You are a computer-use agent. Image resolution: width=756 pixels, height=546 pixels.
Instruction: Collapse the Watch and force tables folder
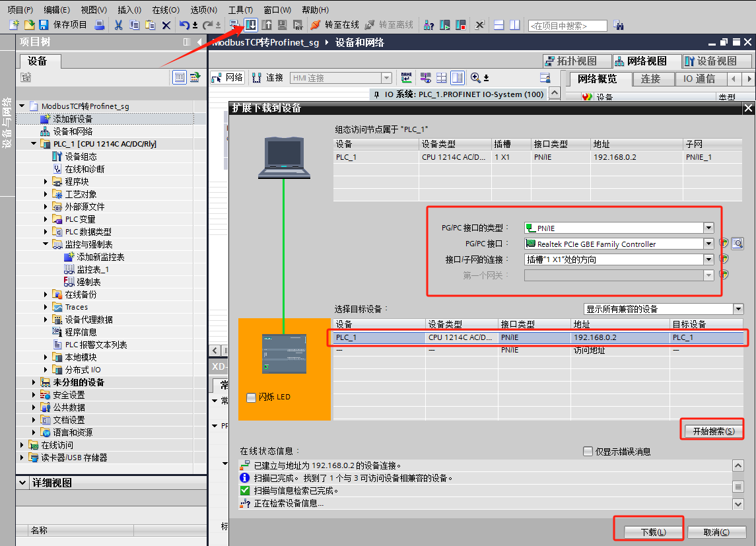pos(46,244)
